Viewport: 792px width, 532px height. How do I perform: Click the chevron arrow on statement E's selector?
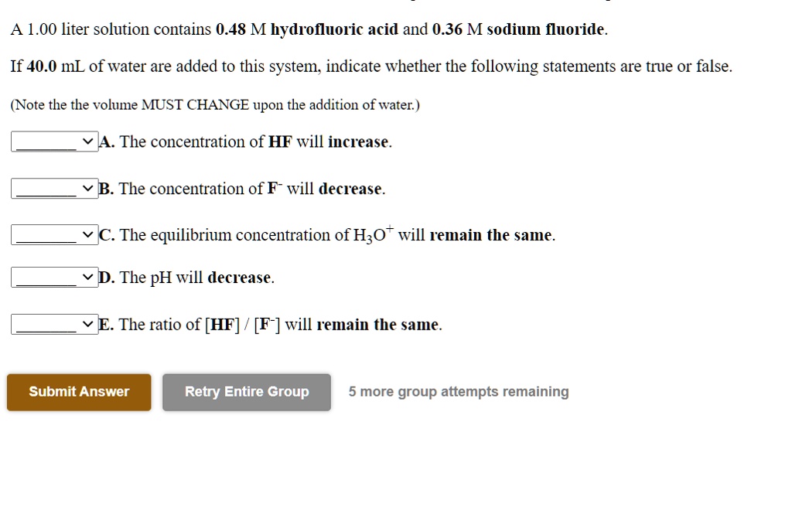pyautogui.click(x=87, y=323)
